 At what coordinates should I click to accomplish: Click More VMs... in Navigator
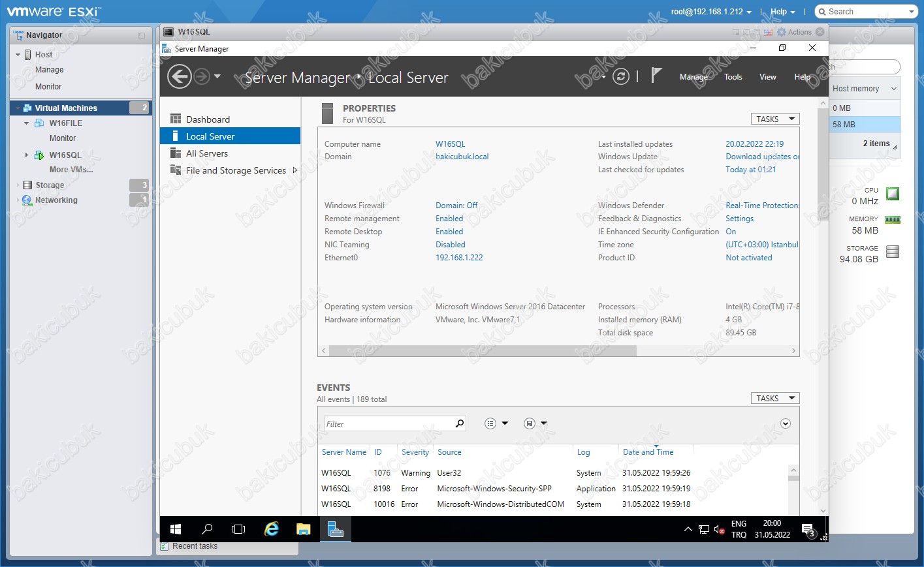click(x=71, y=170)
